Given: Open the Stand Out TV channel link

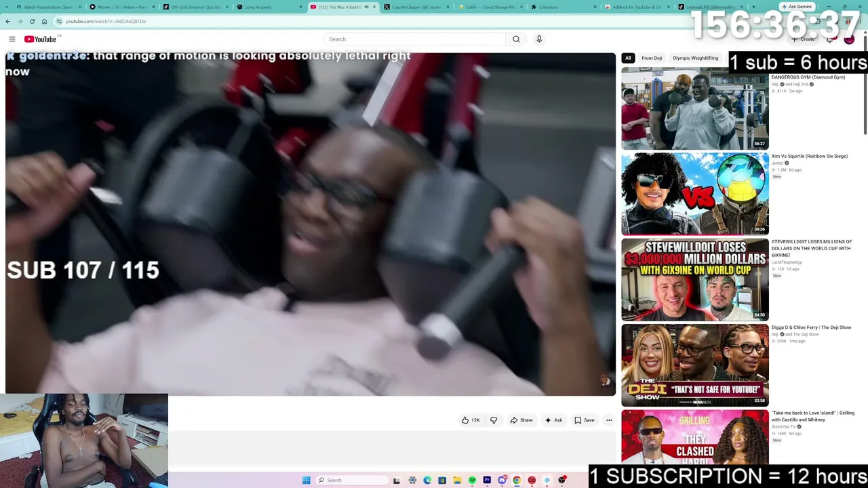Looking at the screenshot, I should 783,426.
